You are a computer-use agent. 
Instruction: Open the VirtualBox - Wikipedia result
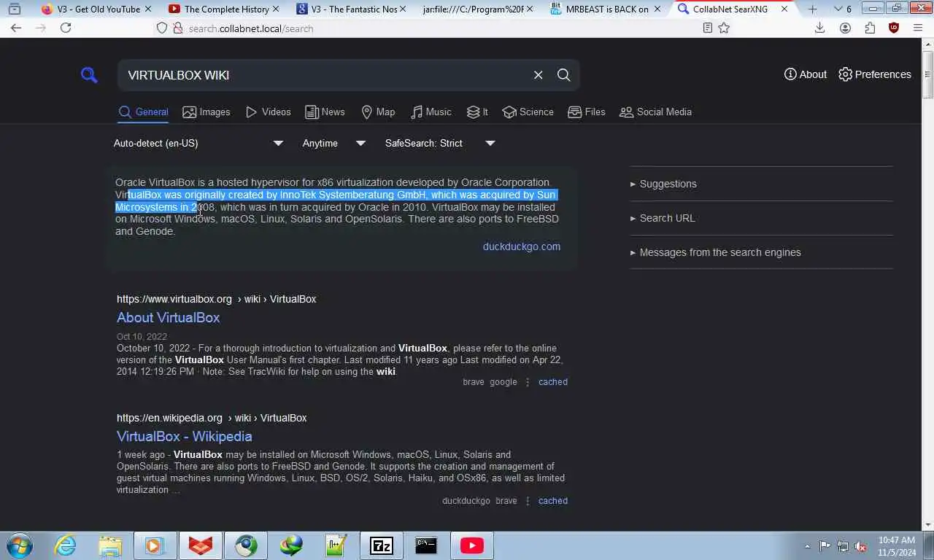pyautogui.click(x=185, y=436)
